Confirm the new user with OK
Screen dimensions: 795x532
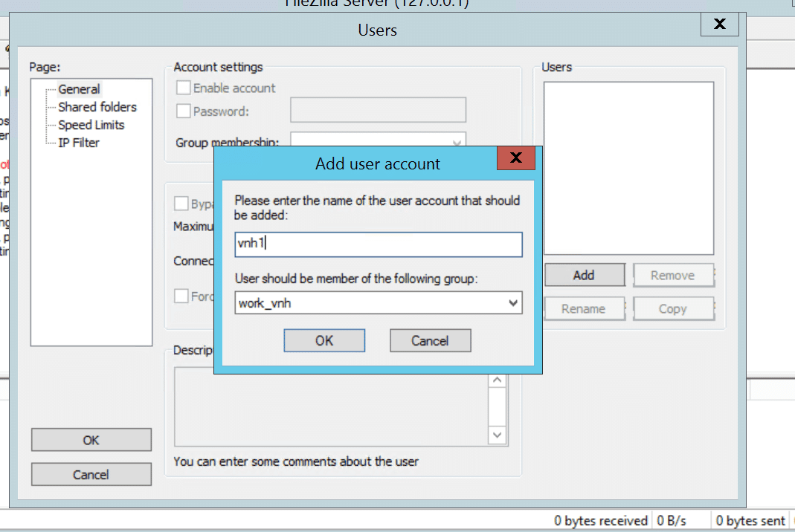pyautogui.click(x=324, y=340)
